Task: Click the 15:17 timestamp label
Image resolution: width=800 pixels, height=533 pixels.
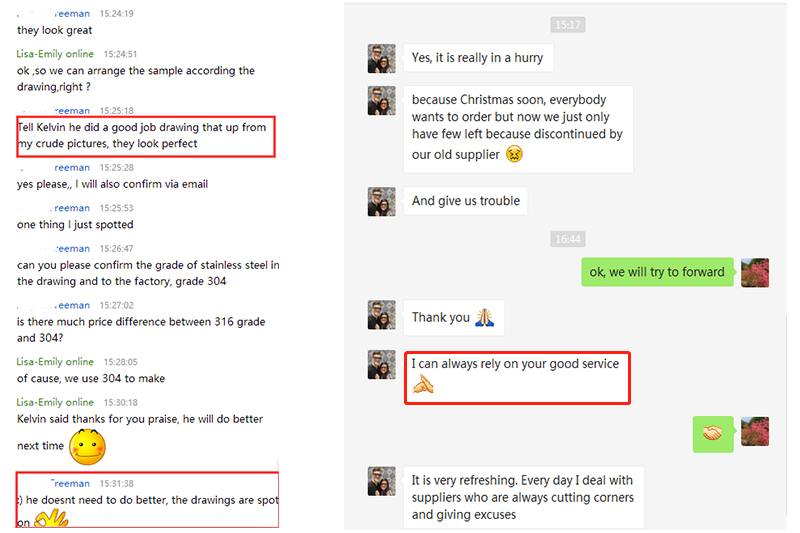Action: 567,24
